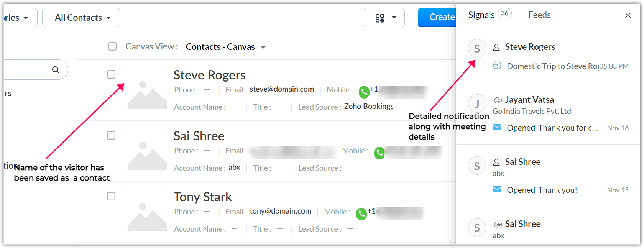
Task: Click the search magnifier icon
Action: pos(56,69)
